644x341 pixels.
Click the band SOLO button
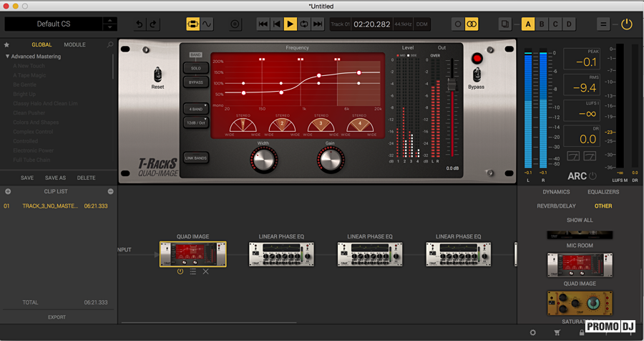click(x=196, y=68)
